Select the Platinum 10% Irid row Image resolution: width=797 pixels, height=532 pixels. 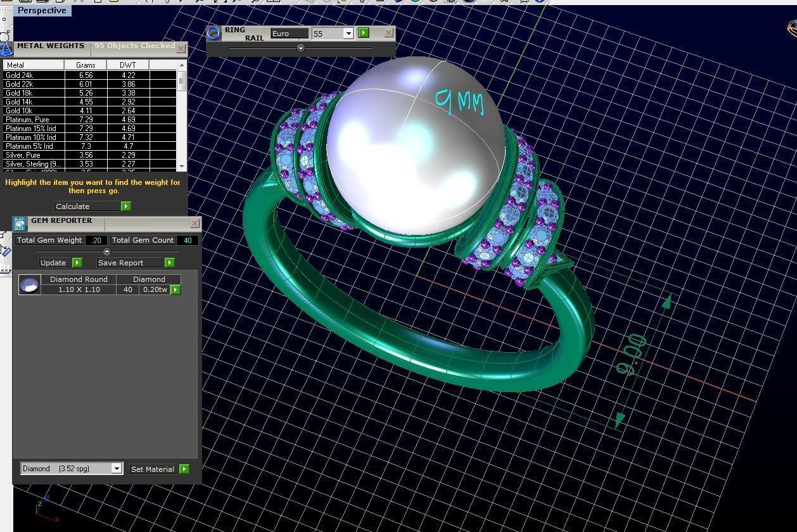(89, 137)
